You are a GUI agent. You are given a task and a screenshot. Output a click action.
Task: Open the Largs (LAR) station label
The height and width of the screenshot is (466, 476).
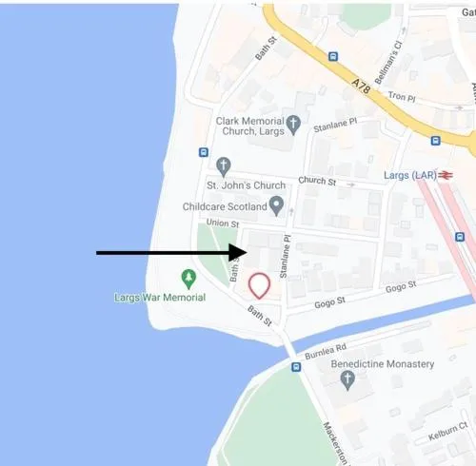[x=410, y=175]
